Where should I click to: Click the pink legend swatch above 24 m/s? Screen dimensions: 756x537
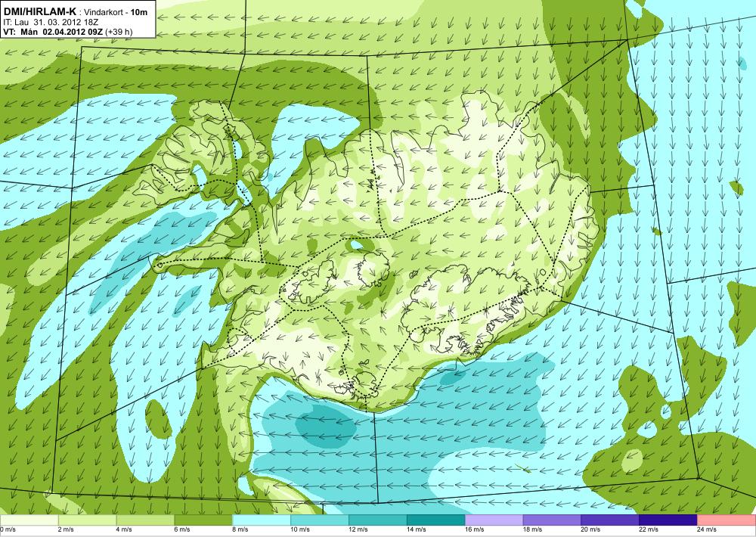coord(727,520)
